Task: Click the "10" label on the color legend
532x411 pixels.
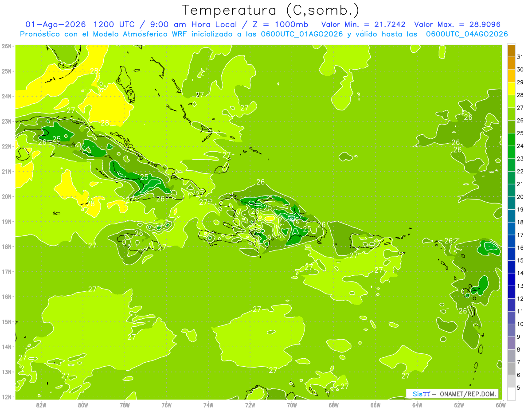Action: click(x=520, y=324)
